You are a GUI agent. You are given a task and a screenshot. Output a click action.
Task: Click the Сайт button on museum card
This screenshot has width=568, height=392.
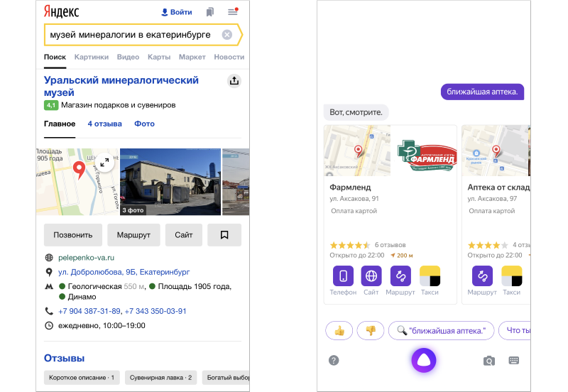(184, 235)
